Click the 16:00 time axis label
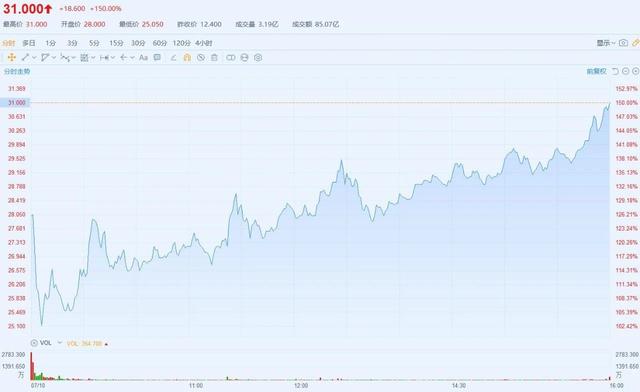Screen dimensions: 640x392 616,385
